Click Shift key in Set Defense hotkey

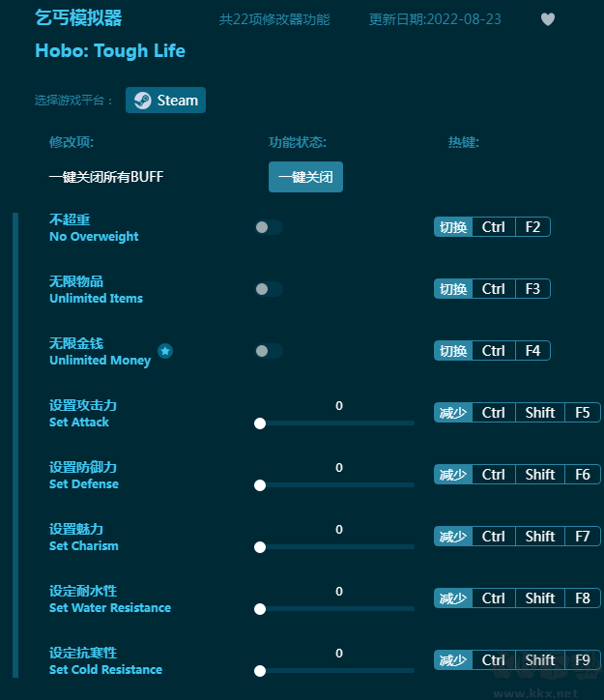[540, 474]
